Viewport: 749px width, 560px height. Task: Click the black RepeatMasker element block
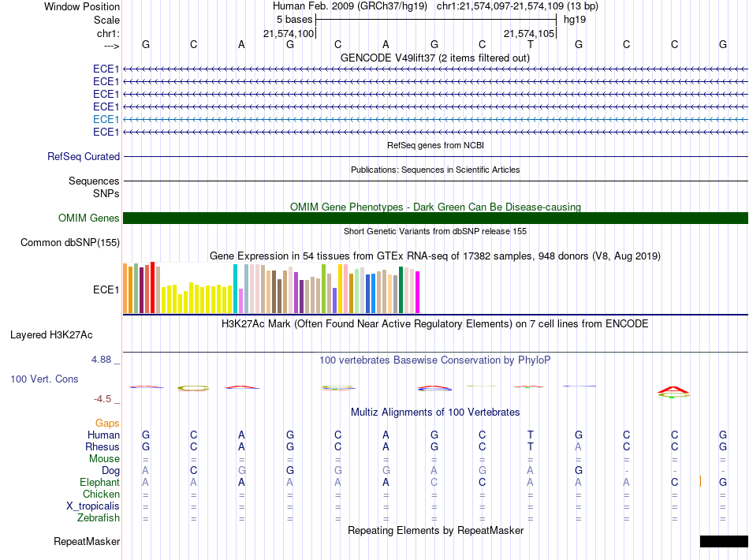[724, 541]
